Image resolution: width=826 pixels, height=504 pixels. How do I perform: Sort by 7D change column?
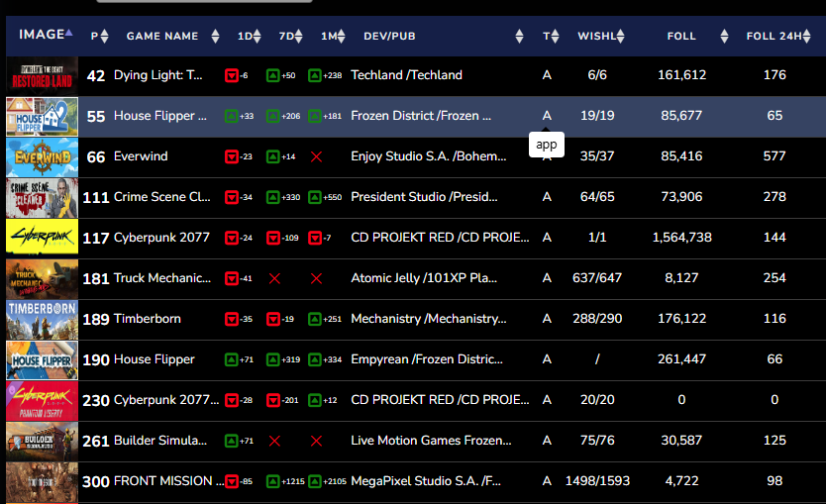pyautogui.click(x=291, y=36)
